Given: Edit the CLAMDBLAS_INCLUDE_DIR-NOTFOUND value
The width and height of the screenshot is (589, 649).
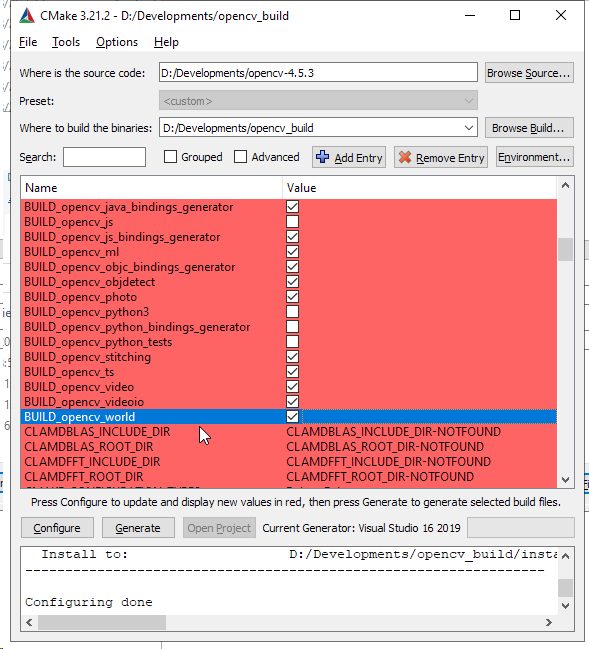Looking at the screenshot, I should pos(394,432).
